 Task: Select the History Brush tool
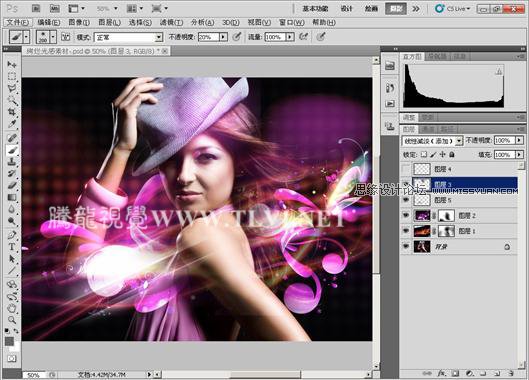pyautogui.click(x=12, y=173)
